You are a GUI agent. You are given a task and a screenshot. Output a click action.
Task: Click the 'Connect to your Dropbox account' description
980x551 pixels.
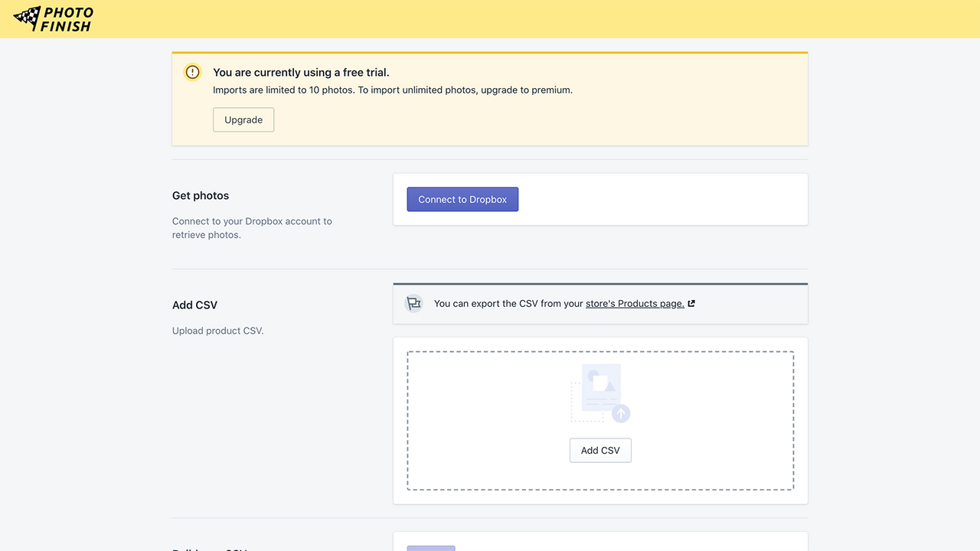tap(252, 228)
